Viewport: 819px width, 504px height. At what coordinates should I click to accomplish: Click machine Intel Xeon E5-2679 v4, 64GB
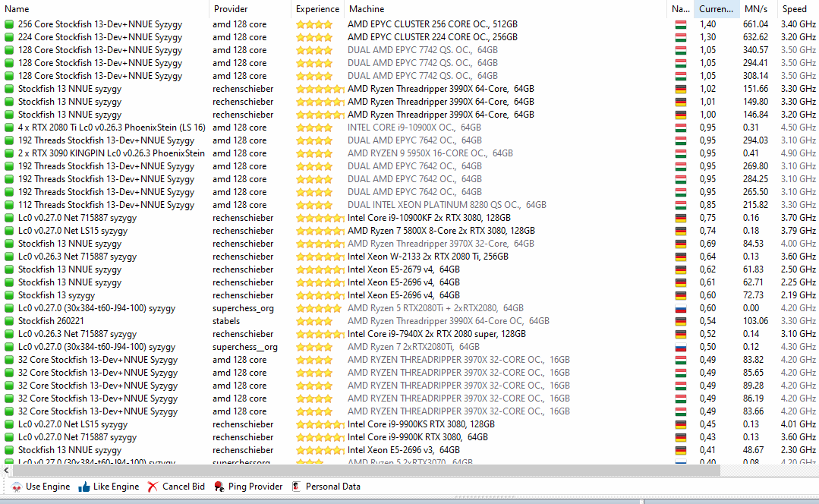click(404, 269)
